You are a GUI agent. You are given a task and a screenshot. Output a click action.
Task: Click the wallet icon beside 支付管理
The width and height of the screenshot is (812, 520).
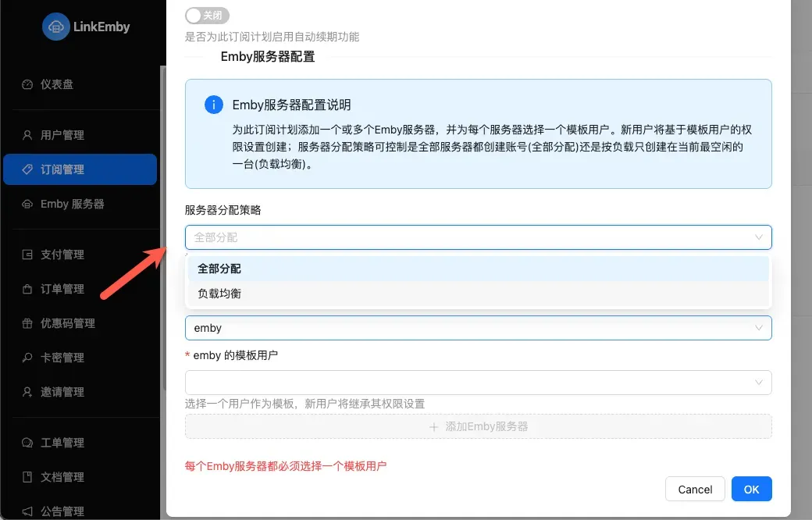pos(27,255)
